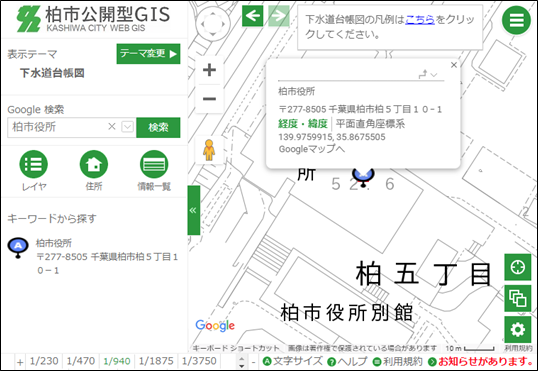This screenshot has width=538, height=371.
Task: Clear the Google search box with X
Action: pyautogui.click(x=112, y=127)
